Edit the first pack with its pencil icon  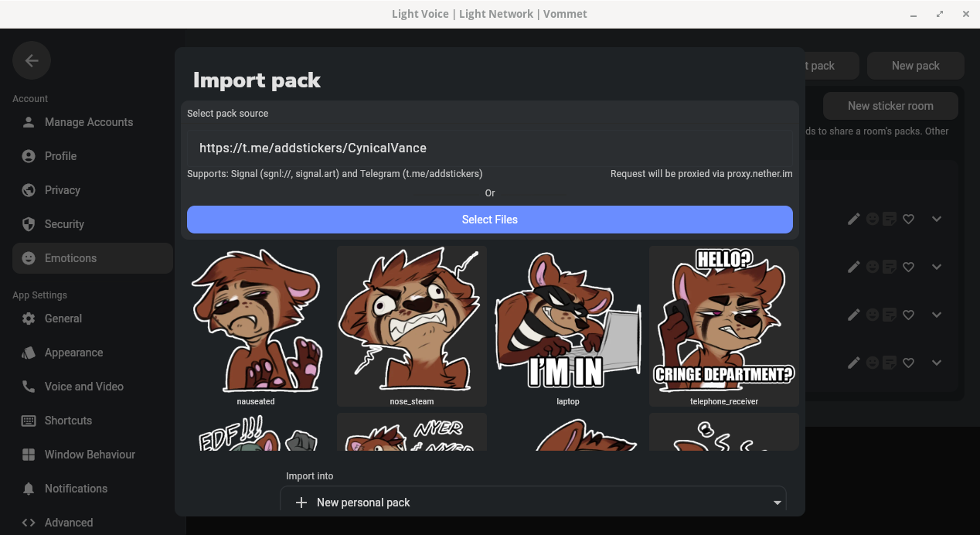pos(854,219)
